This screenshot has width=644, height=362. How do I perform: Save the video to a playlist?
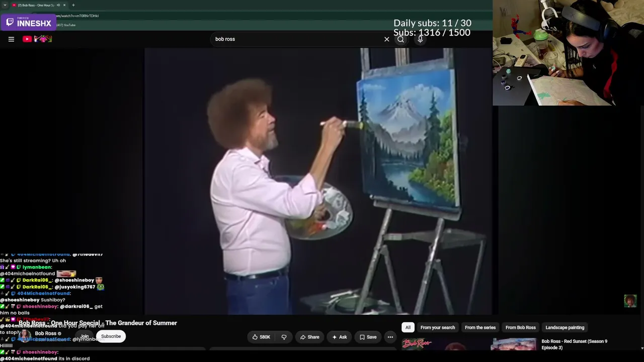368,337
